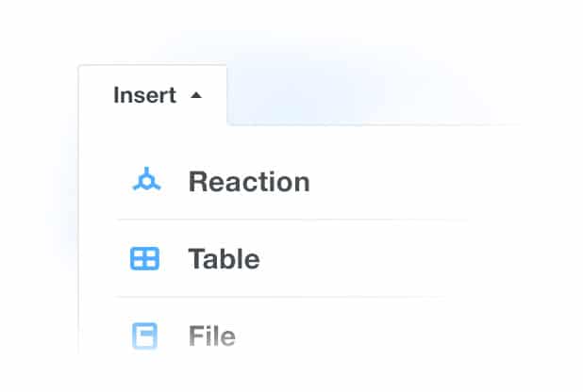Click the word Insert in the tab
Image resolution: width=583 pixels, height=392 pixels.
coord(144,95)
